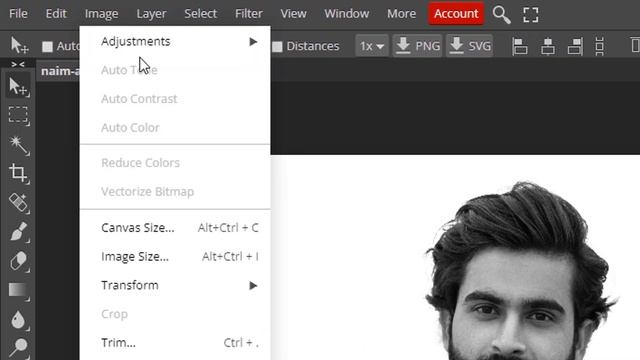Select the Move tool in left toolbar
640x360 pixels.
pos(18,87)
